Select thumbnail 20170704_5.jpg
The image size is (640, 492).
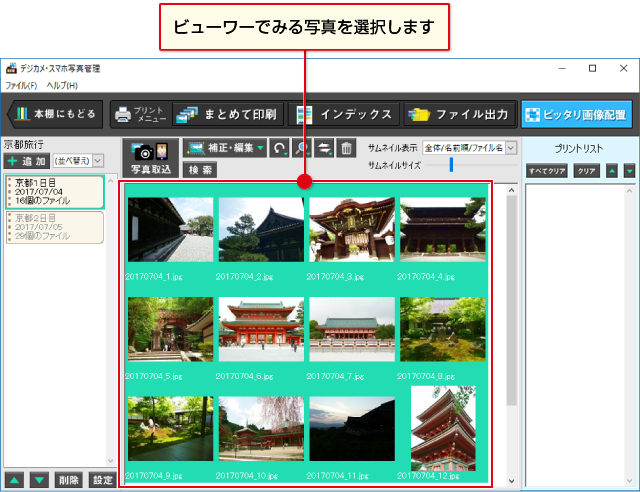[x=170, y=329]
